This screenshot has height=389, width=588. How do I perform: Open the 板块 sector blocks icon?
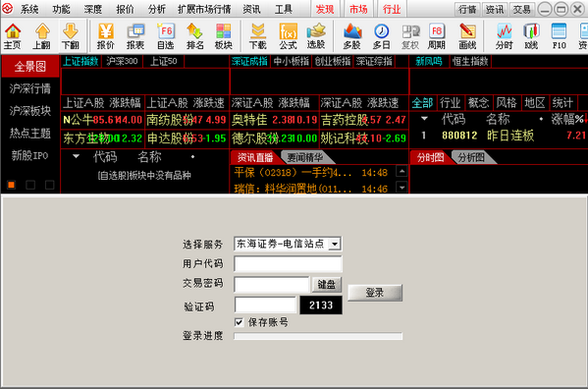coord(224,36)
